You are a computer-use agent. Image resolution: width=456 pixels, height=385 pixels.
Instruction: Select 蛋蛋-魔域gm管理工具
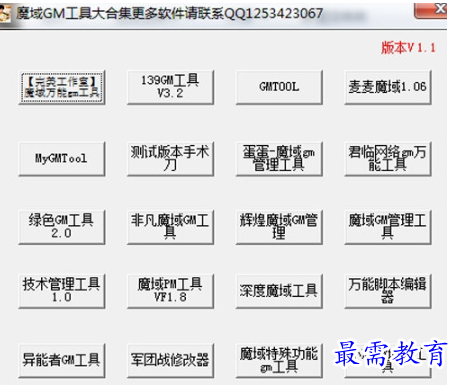(279, 159)
